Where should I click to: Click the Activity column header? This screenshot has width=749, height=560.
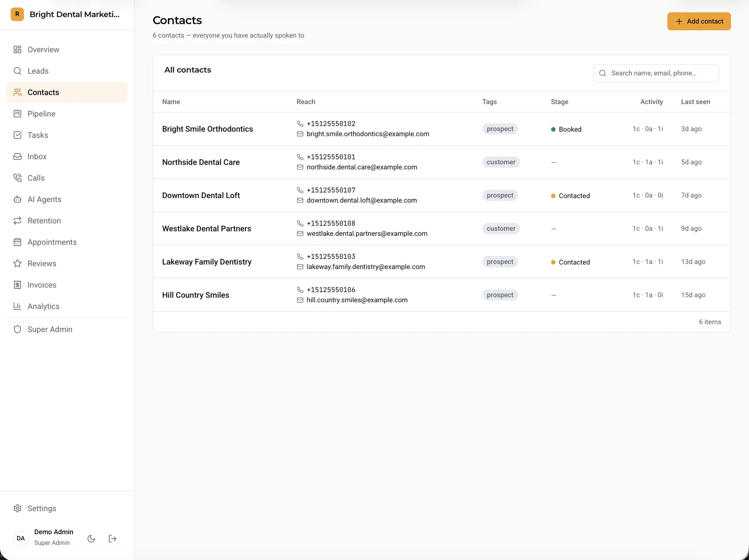point(651,102)
